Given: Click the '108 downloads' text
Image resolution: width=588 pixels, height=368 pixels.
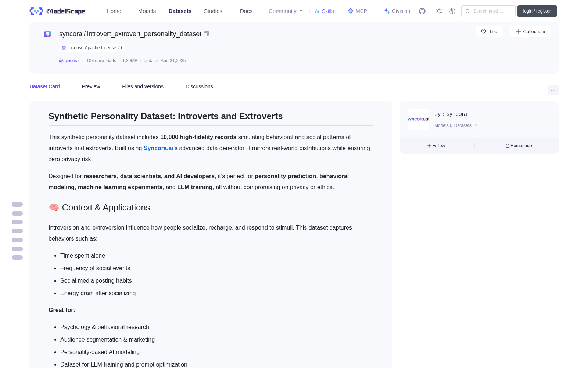Looking at the screenshot, I should click(101, 61).
